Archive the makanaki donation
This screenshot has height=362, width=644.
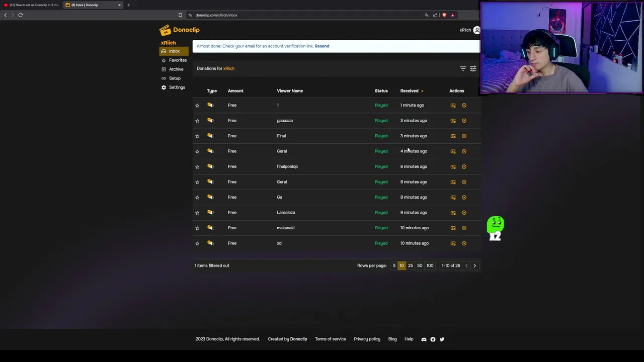(453, 228)
